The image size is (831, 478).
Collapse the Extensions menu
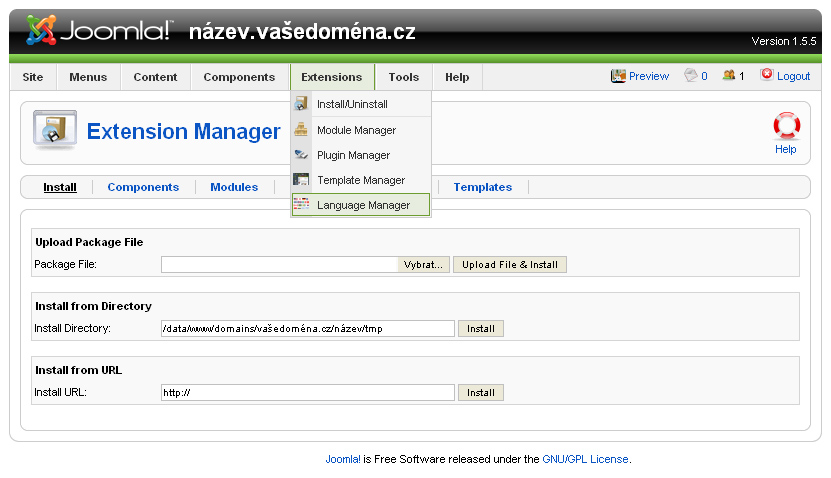coord(332,77)
